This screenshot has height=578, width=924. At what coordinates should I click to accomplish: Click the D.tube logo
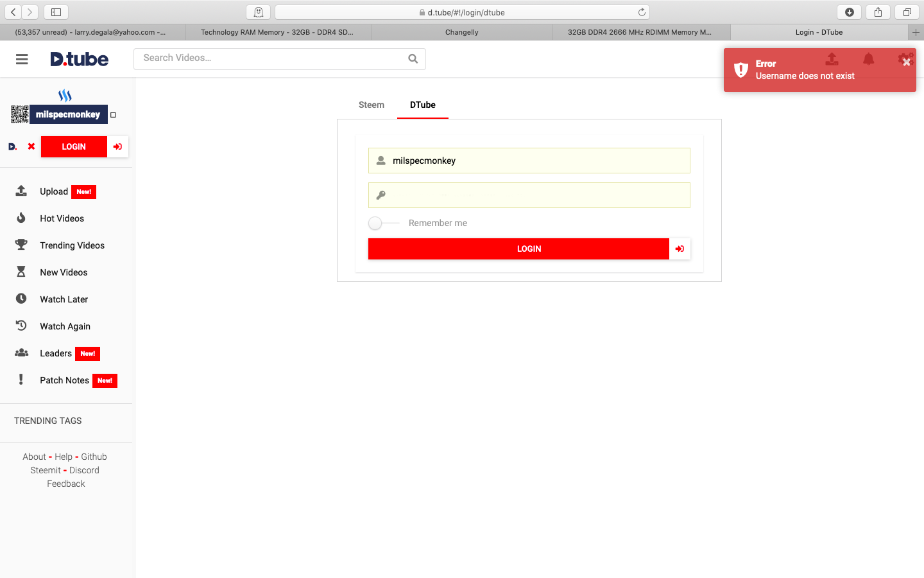tap(80, 59)
